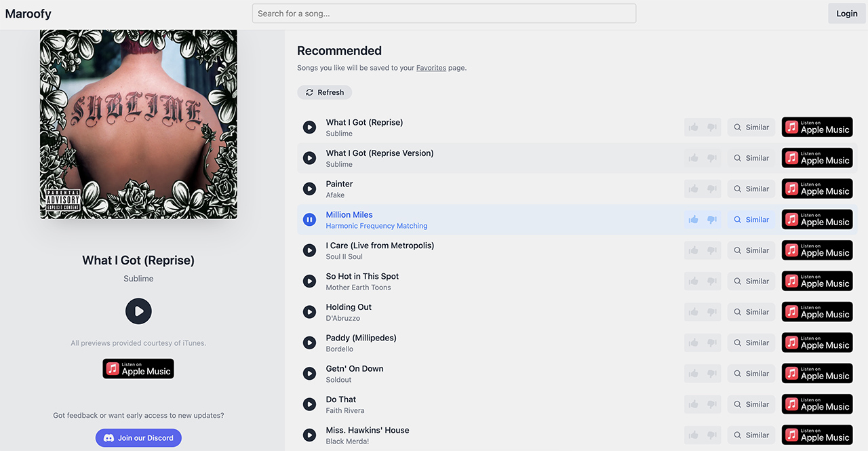Listen to Getn' On Down on Apple Music
This screenshot has width=868, height=451.
[817, 374]
